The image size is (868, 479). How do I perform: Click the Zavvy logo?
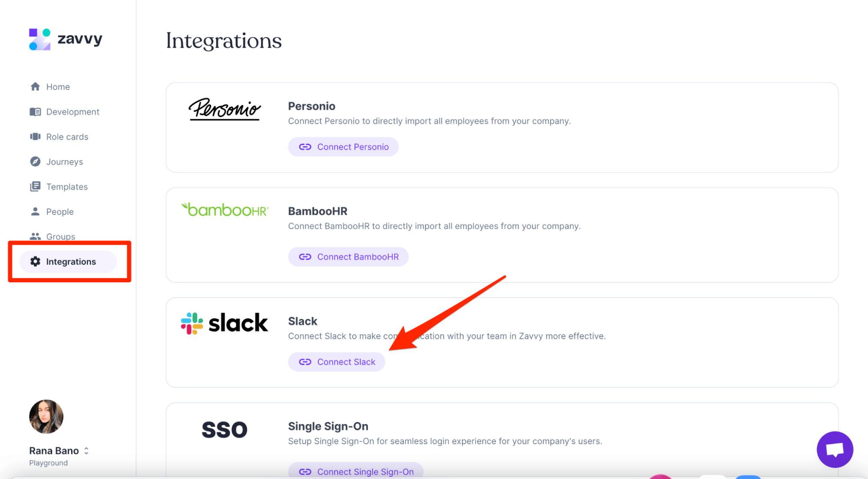(x=66, y=39)
